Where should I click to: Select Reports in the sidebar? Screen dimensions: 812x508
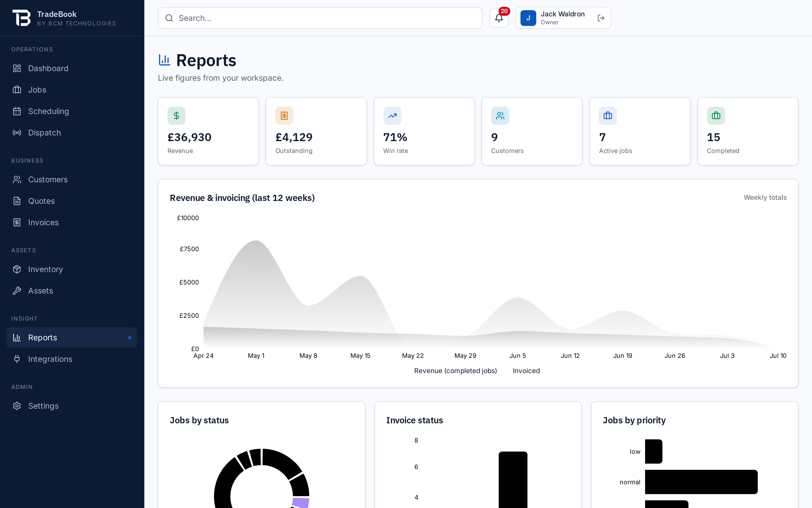pos(72,337)
